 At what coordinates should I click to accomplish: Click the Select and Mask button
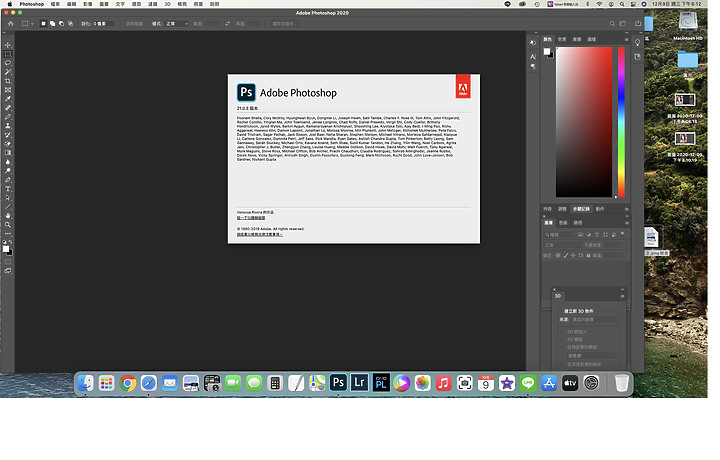pos(284,23)
